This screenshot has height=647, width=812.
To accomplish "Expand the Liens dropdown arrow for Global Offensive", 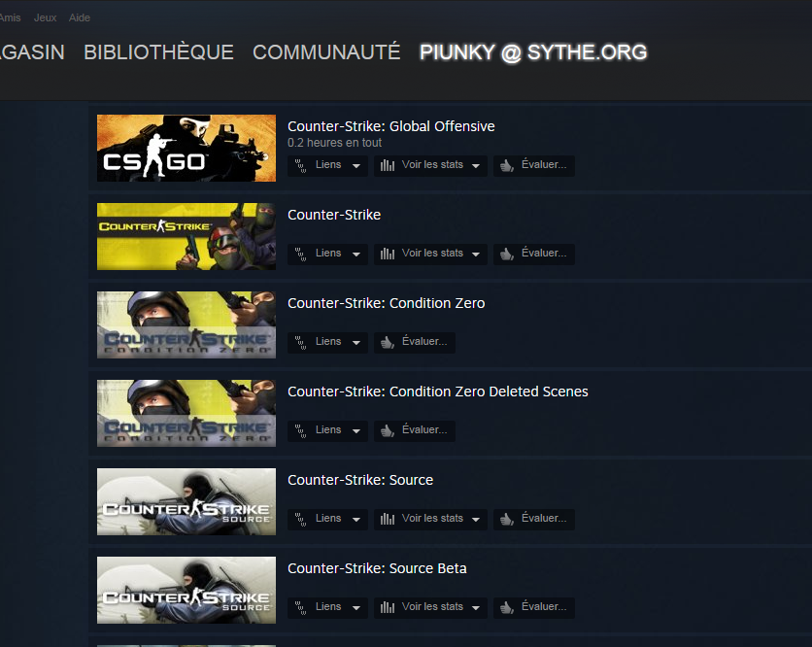I will (x=356, y=166).
